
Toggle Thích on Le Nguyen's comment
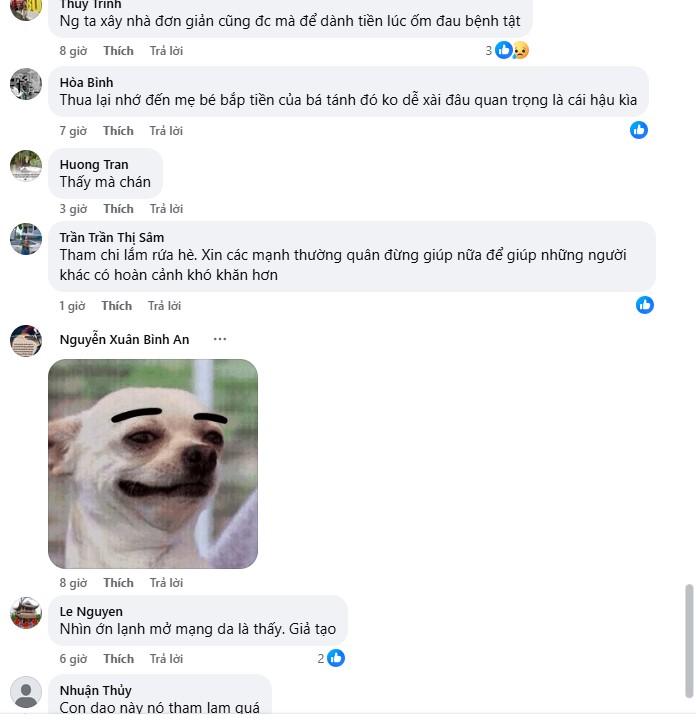pos(118,658)
